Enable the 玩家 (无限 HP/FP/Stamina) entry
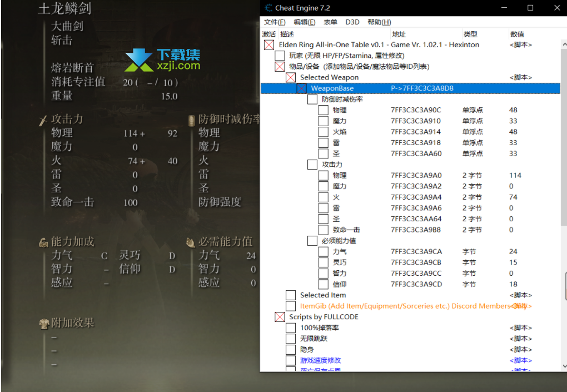 point(280,56)
